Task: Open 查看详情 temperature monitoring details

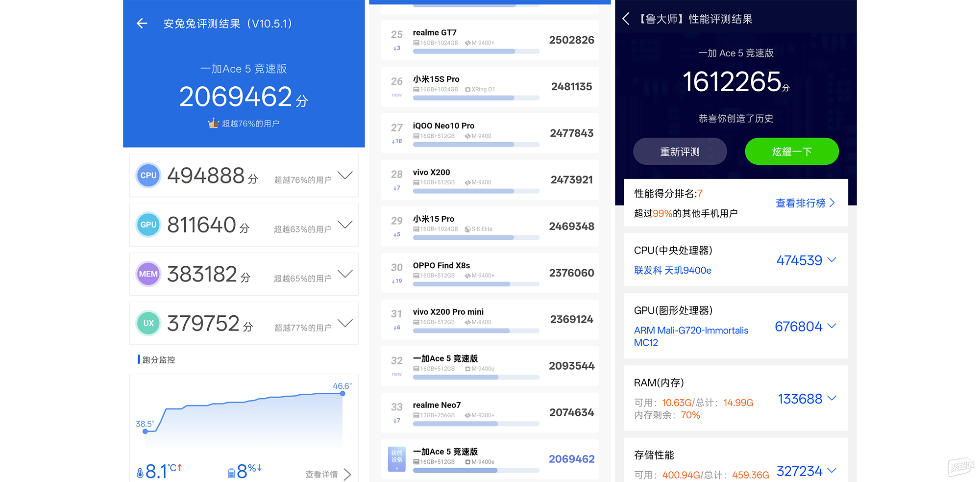Action: click(328, 474)
